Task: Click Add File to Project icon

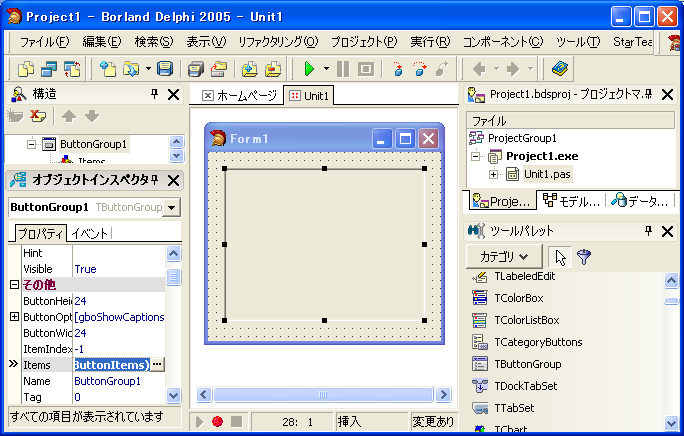Action: tap(250, 69)
